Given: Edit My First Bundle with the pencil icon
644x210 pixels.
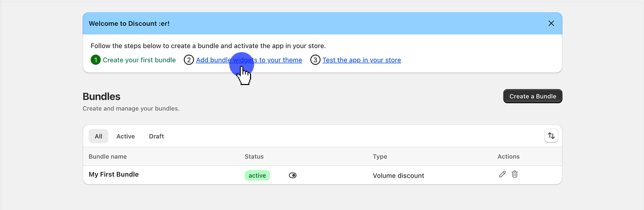Looking at the screenshot, I should pyautogui.click(x=502, y=174).
